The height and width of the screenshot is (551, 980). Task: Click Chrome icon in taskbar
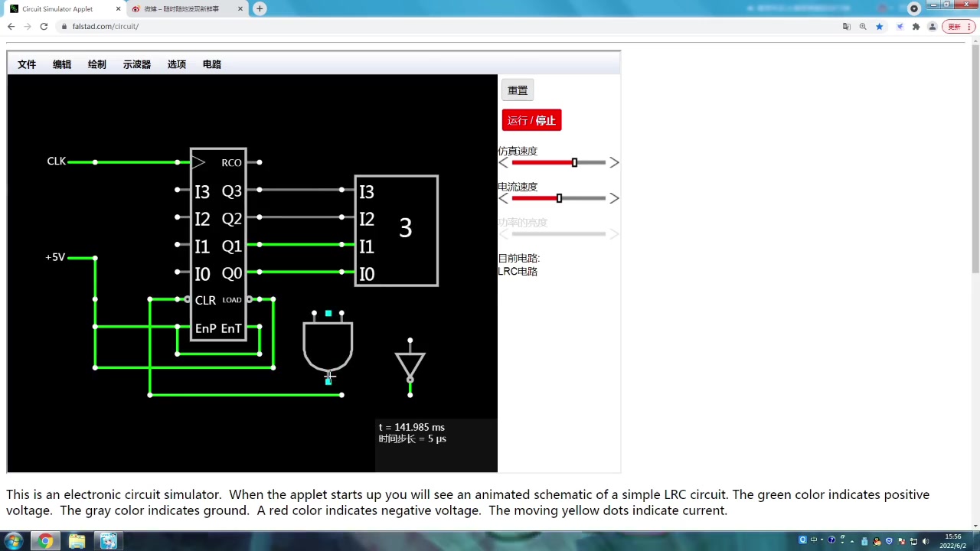(x=45, y=541)
